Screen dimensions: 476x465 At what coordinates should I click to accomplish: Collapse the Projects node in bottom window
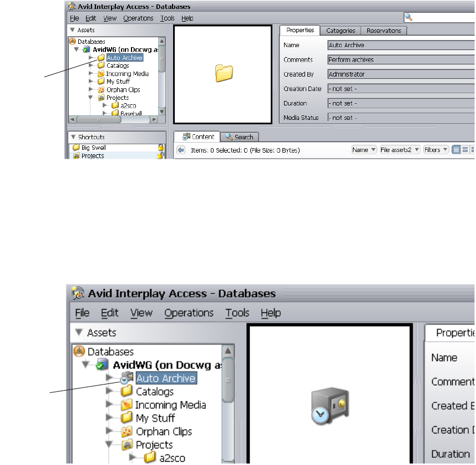[x=109, y=444]
